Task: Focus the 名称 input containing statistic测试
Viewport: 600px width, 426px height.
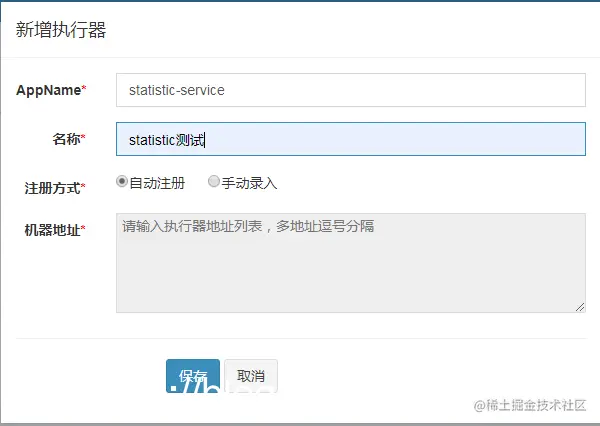Action: 351,139
